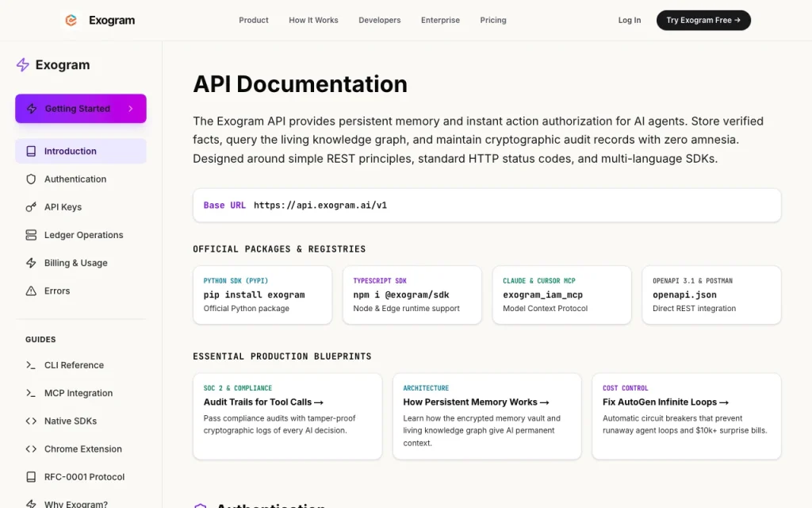Open the How It Works nav item

click(x=313, y=20)
